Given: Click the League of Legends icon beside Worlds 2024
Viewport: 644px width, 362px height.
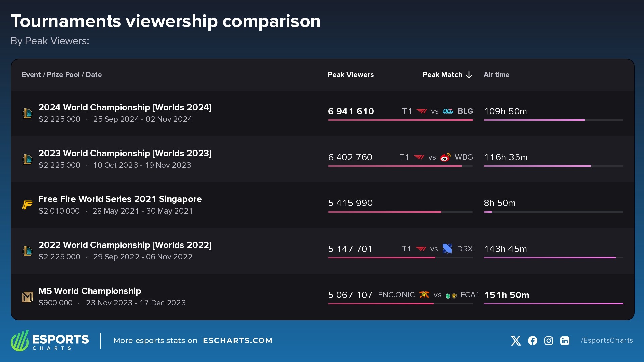Looking at the screenshot, I should point(28,113).
